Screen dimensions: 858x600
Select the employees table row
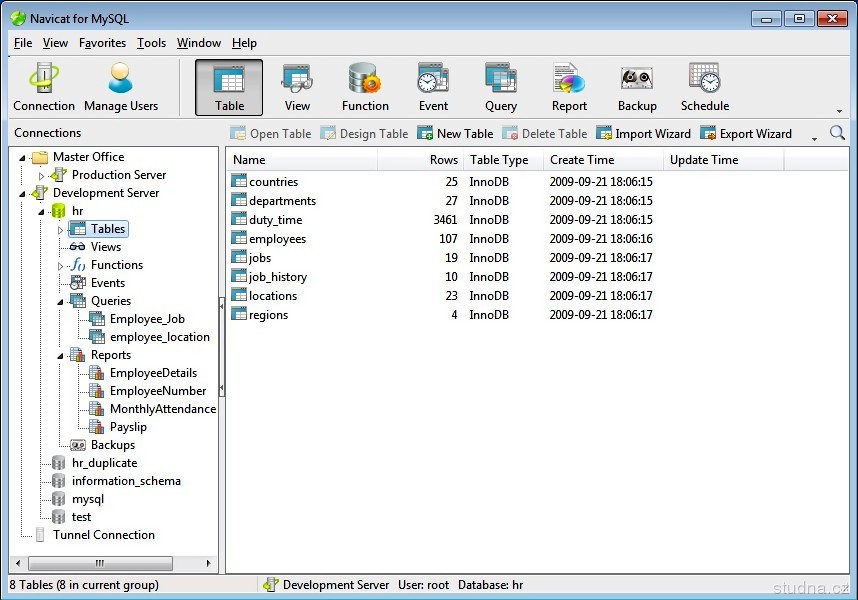[x=277, y=239]
